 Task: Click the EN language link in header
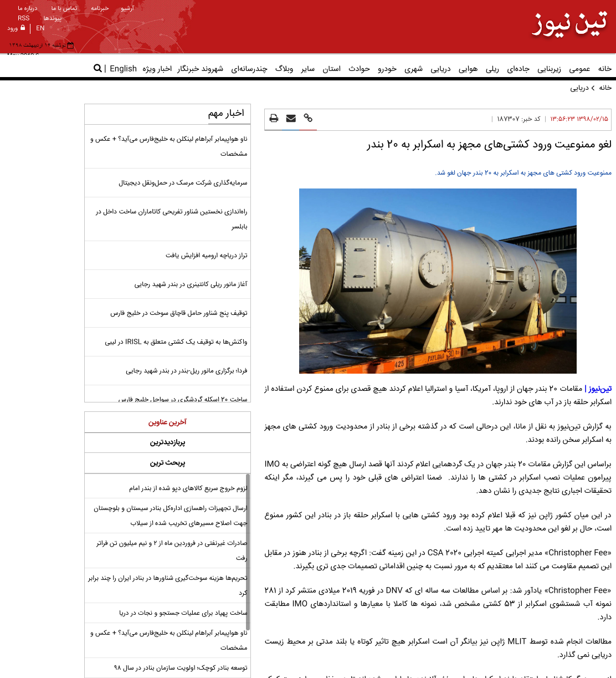click(40, 28)
